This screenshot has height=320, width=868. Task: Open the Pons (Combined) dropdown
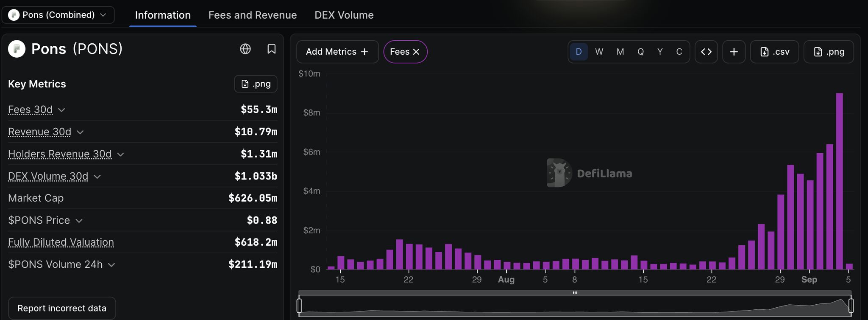coord(58,15)
